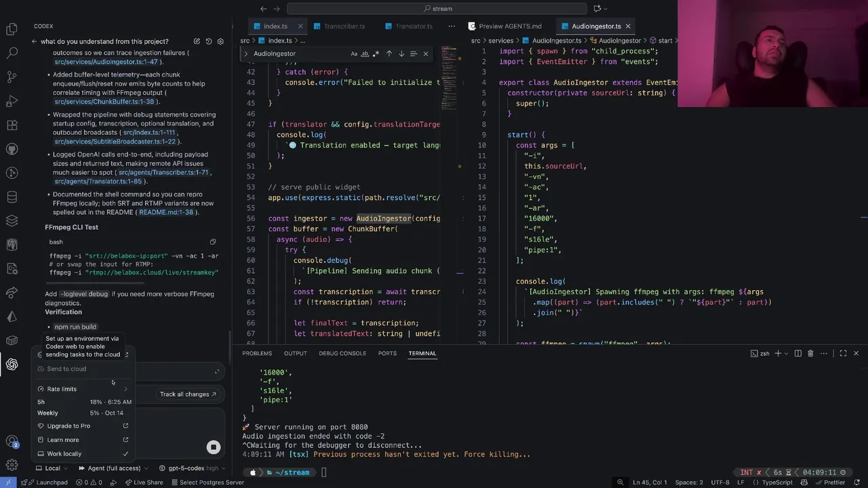The width and height of the screenshot is (868, 488).
Task: Open the PROBLEMS panel tab
Action: tap(257, 353)
